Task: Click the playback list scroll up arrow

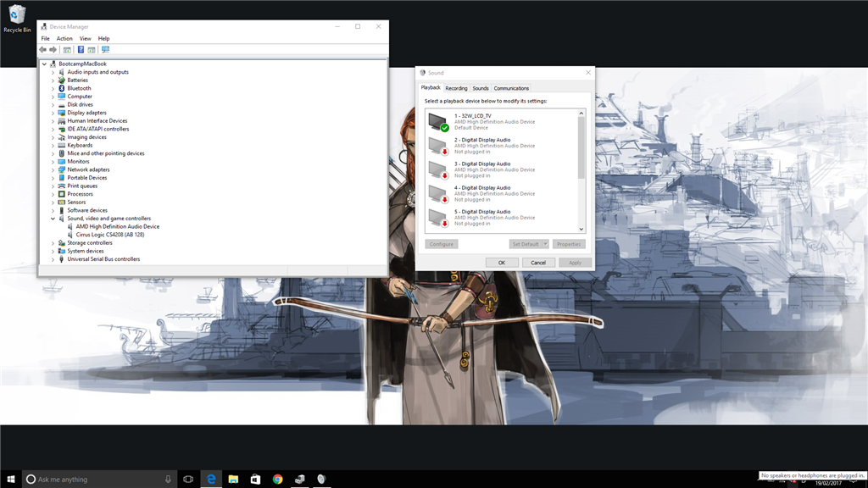Action: coord(581,114)
